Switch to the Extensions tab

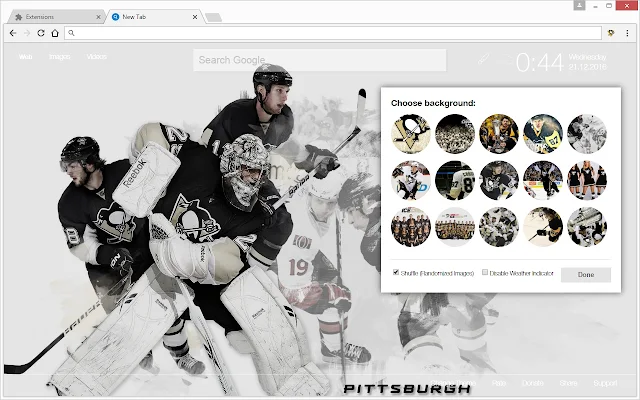55,17
